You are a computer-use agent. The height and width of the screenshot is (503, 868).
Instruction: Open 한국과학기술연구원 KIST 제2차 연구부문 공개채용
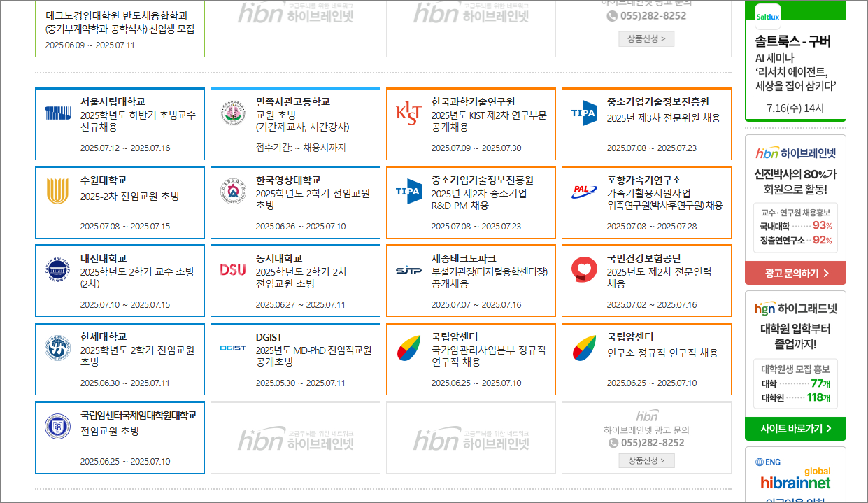tap(471, 124)
